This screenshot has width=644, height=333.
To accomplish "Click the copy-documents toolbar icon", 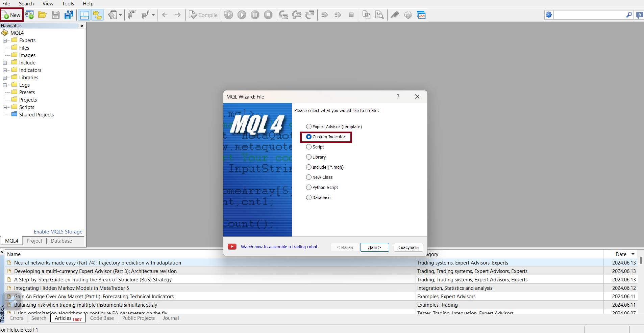I will point(366,15).
